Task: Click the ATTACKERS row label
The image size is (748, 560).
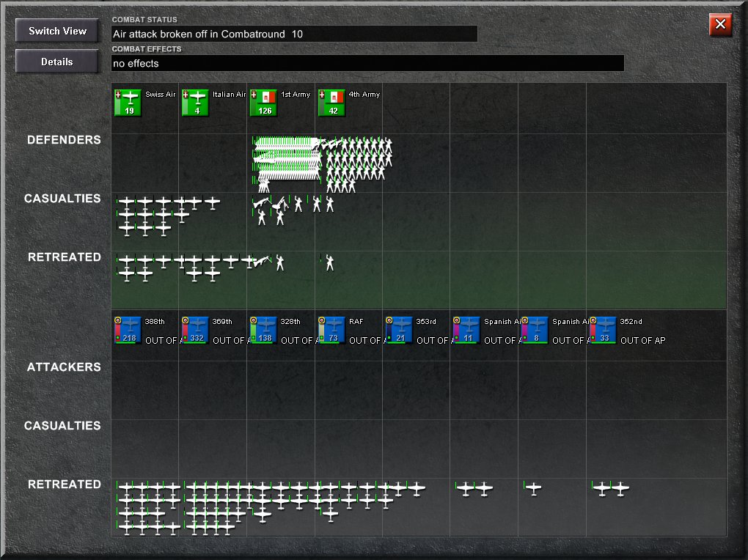Action: click(x=64, y=366)
